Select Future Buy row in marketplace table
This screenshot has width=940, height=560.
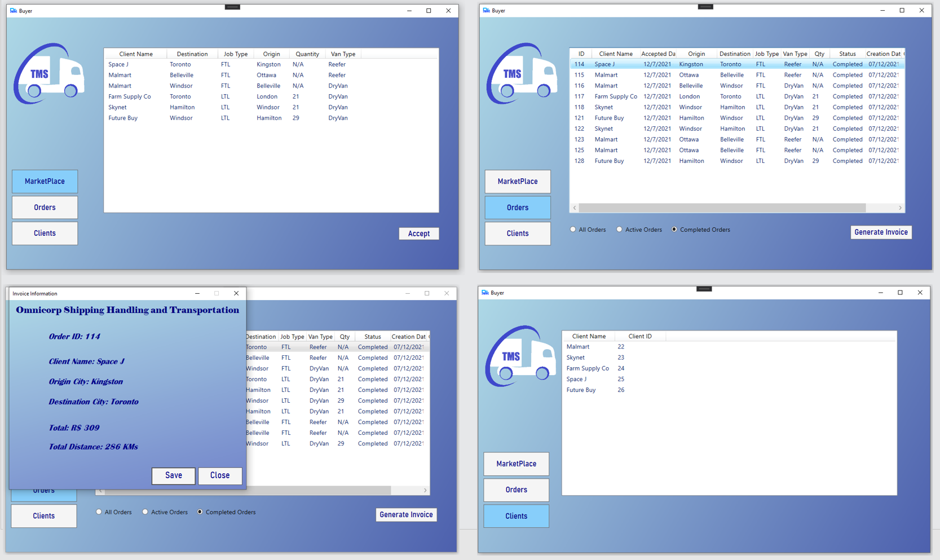[271, 118]
